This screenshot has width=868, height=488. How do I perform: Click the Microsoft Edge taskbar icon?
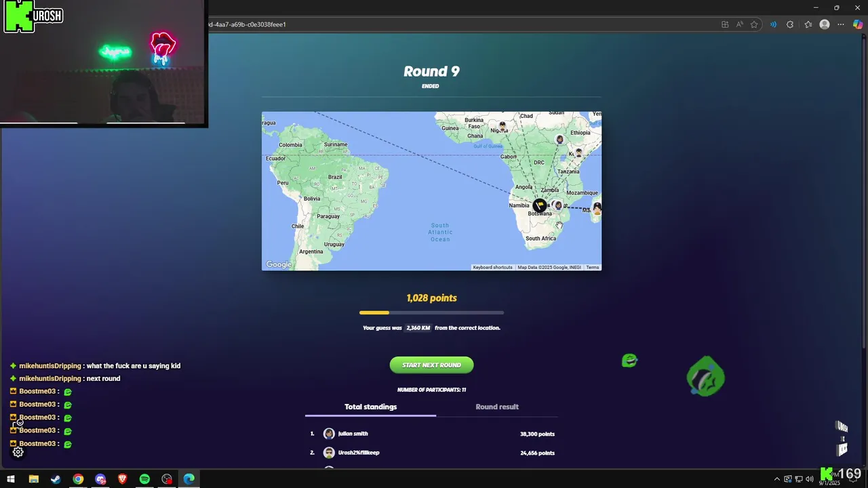point(189,479)
